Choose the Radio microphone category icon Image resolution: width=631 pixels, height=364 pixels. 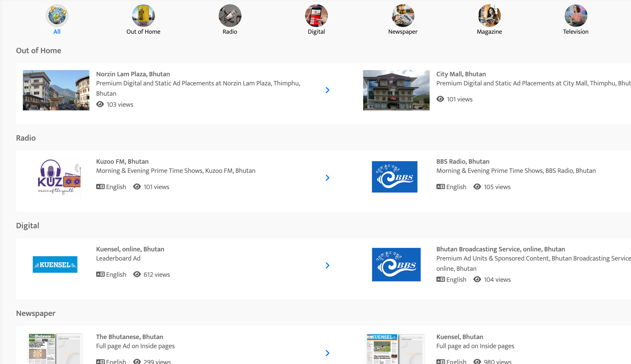tap(230, 15)
